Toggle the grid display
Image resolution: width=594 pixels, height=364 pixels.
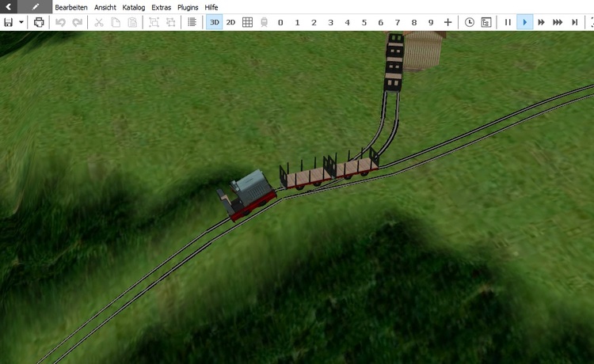pos(247,22)
